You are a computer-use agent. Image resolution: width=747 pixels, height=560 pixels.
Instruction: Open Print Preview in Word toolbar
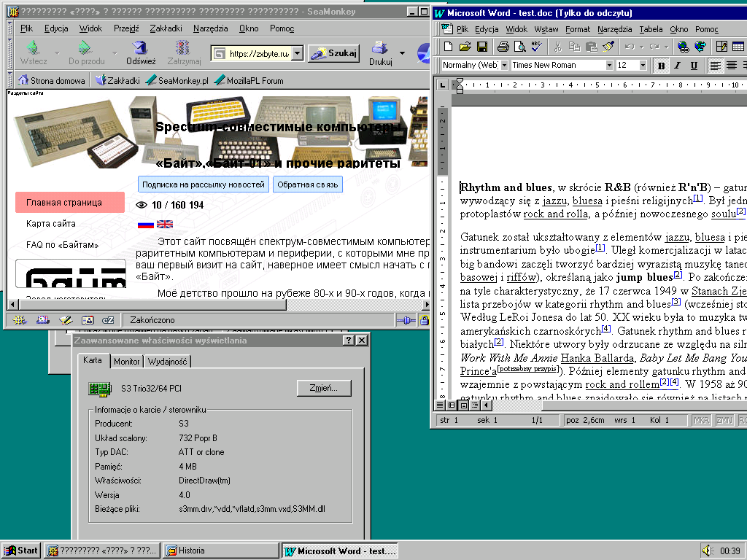pyautogui.click(x=519, y=47)
